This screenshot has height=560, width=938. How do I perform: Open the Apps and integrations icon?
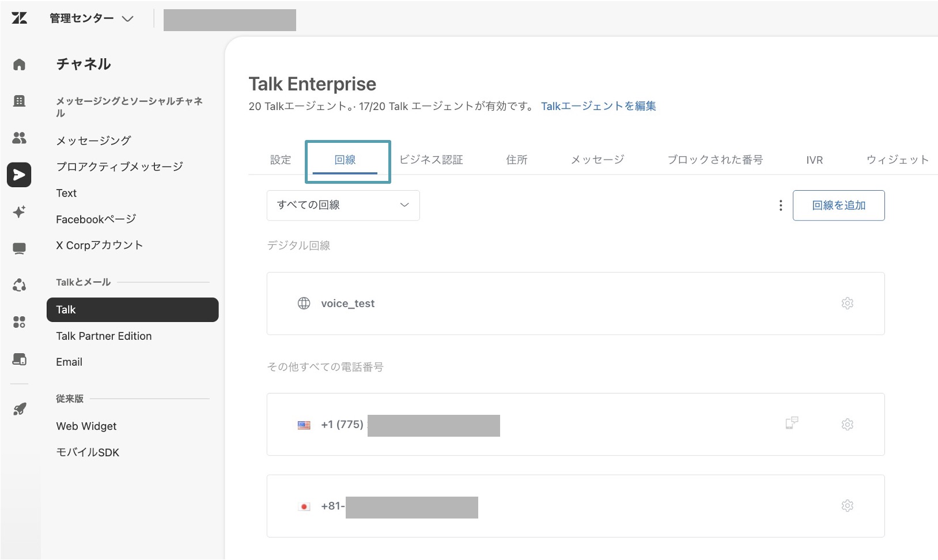click(x=19, y=322)
